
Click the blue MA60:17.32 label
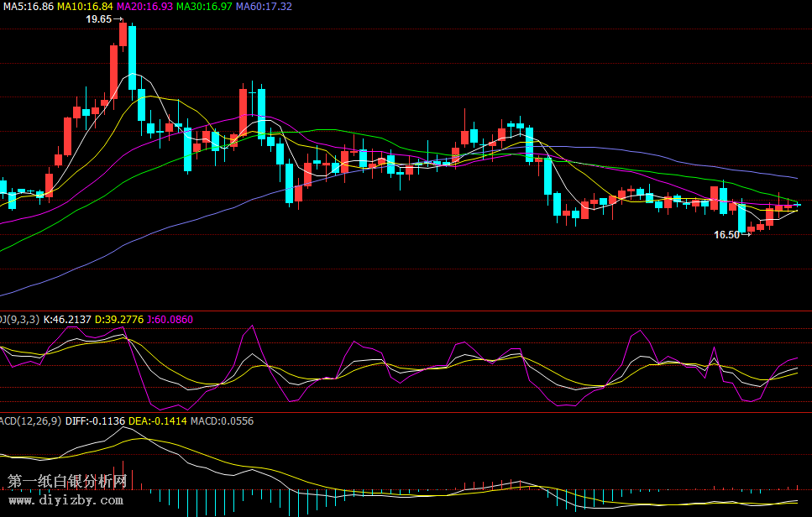click(x=264, y=6)
